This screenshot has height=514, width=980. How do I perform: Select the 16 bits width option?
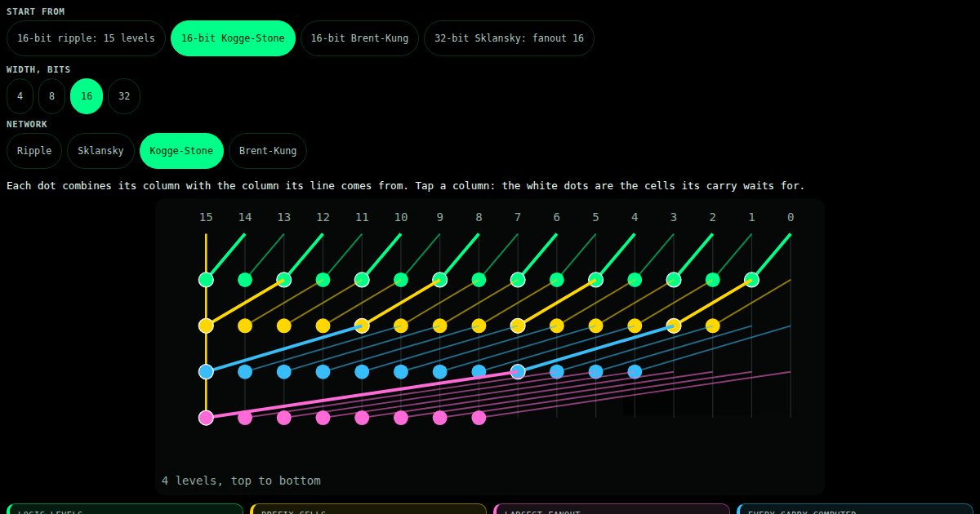pyautogui.click(x=87, y=96)
